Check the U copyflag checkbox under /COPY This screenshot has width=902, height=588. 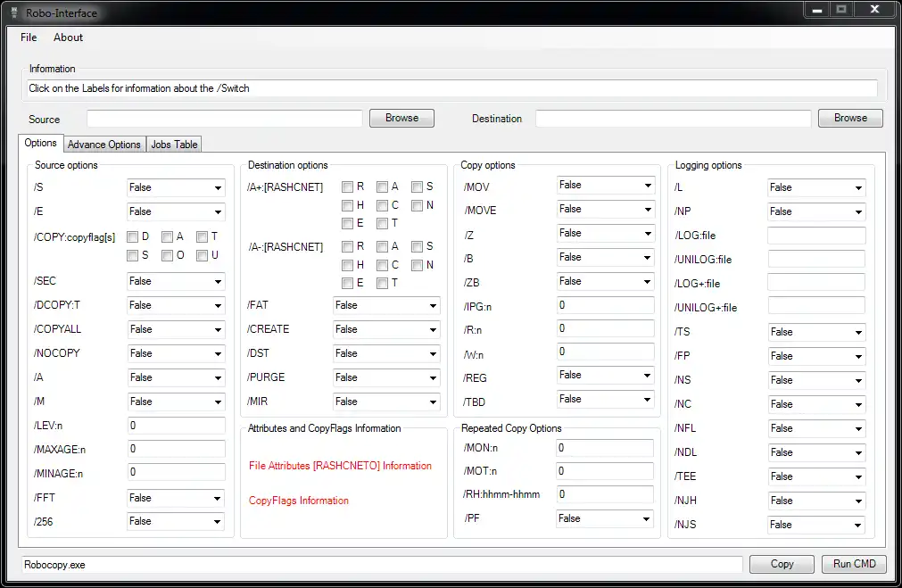(202, 255)
